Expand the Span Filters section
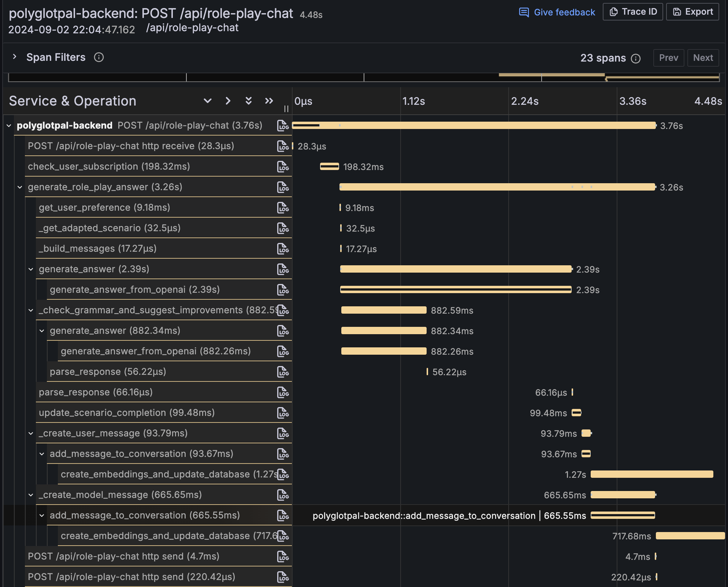The image size is (728, 587). [x=15, y=57]
